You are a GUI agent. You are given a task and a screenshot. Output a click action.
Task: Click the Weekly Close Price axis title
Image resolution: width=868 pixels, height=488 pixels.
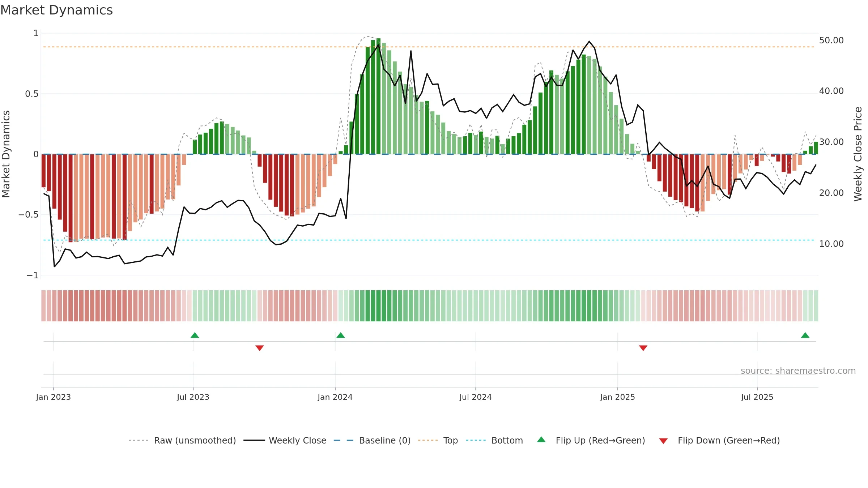click(x=858, y=154)
